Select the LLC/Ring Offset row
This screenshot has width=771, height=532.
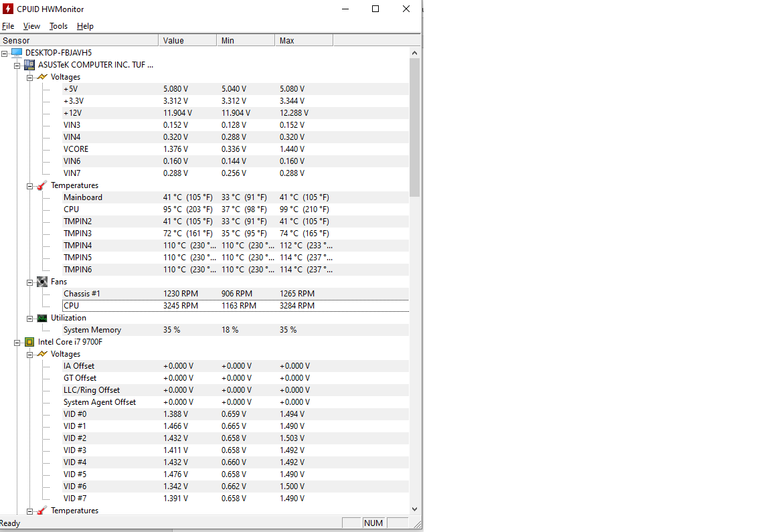(x=235, y=390)
